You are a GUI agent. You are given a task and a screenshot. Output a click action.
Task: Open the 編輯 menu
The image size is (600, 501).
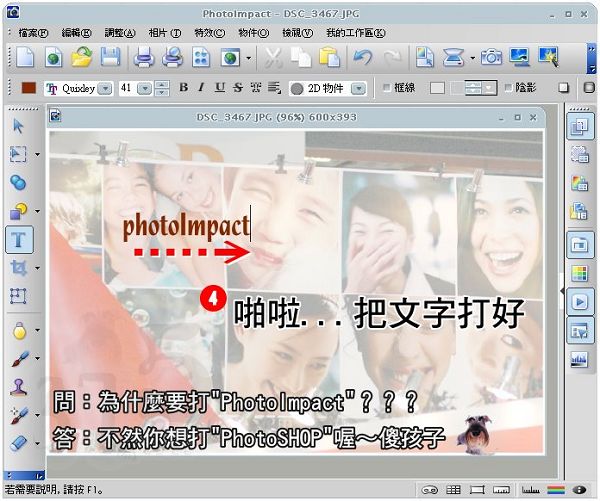(x=77, y=33)
